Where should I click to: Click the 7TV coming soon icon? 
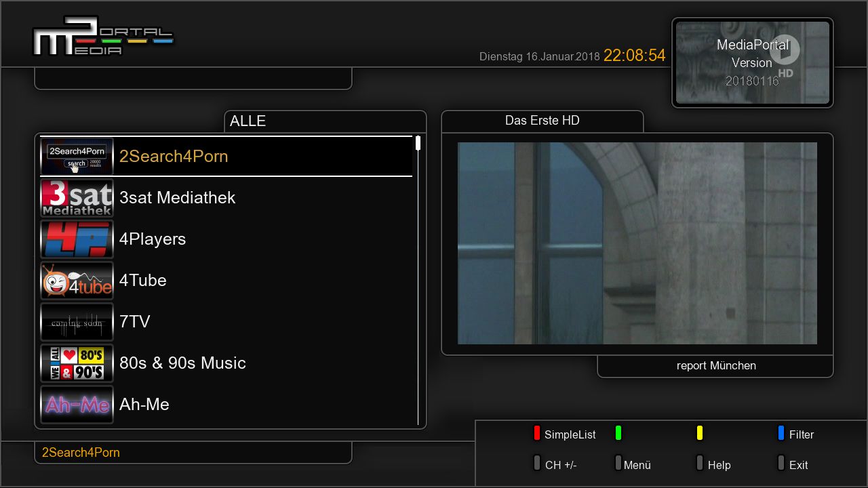77,322
